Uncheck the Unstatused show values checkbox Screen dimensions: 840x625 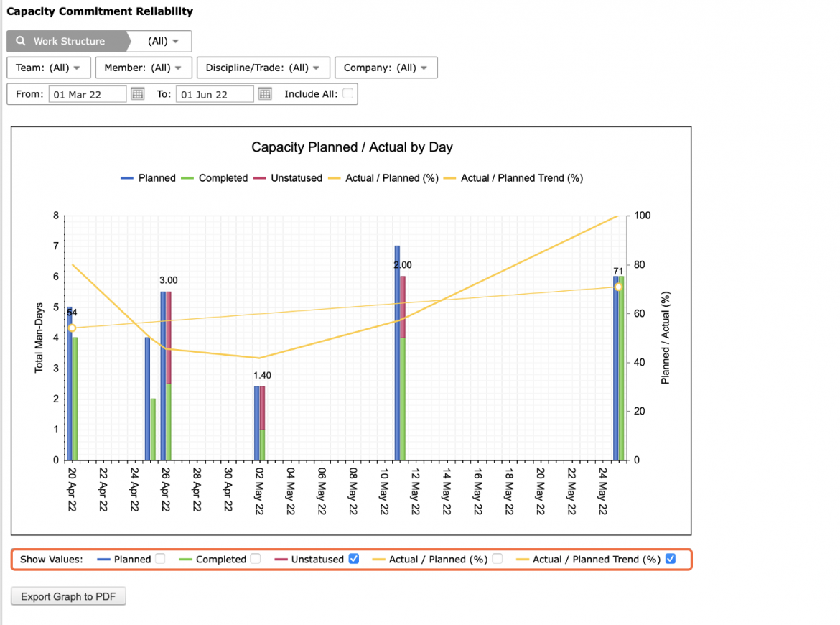353,558
